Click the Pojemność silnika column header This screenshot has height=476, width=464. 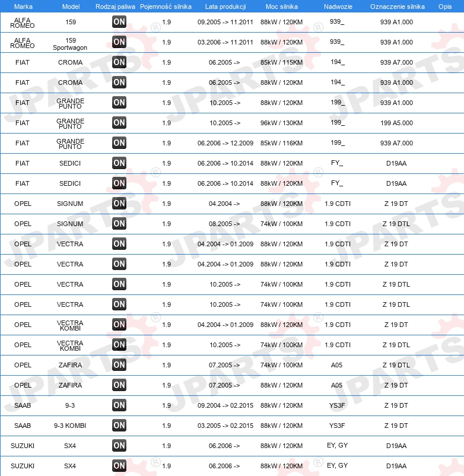166,7
